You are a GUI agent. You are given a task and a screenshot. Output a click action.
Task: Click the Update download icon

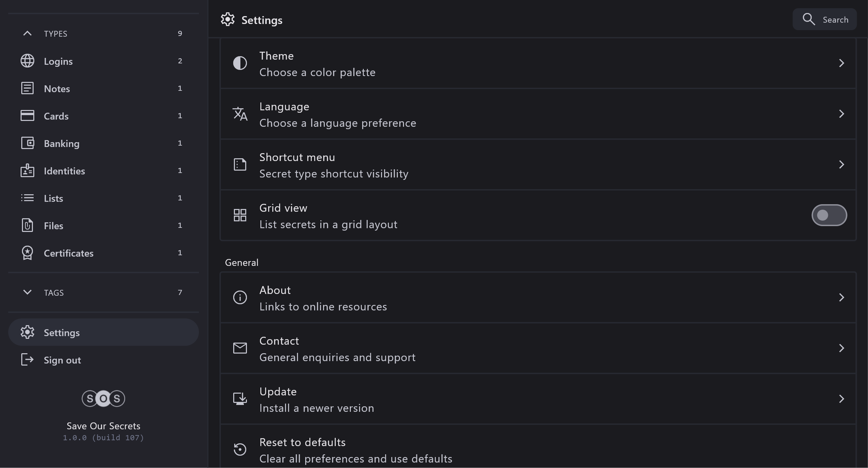point(240,399)
